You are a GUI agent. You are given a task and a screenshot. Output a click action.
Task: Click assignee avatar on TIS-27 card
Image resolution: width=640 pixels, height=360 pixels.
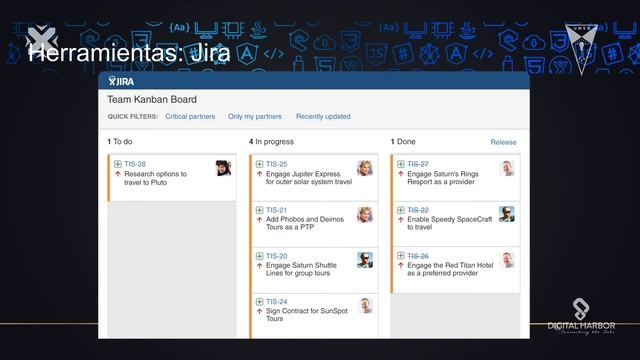click(x=507, y=168)
